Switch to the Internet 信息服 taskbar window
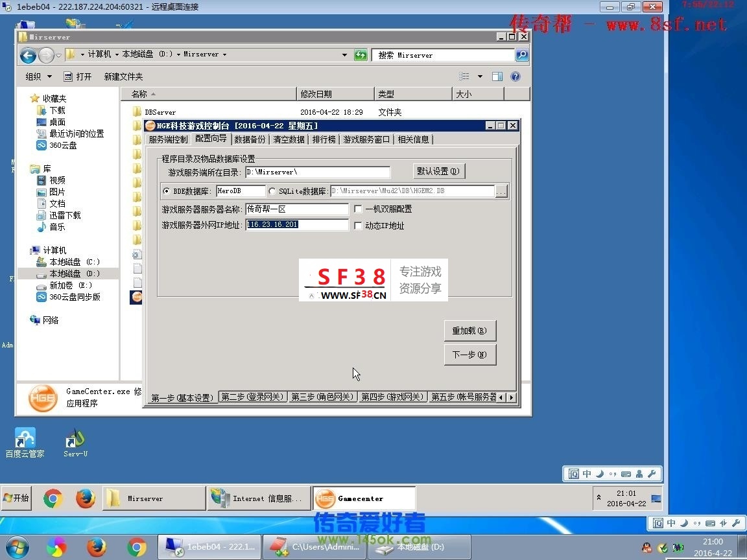747x560 pixels. tap(259, 498)
